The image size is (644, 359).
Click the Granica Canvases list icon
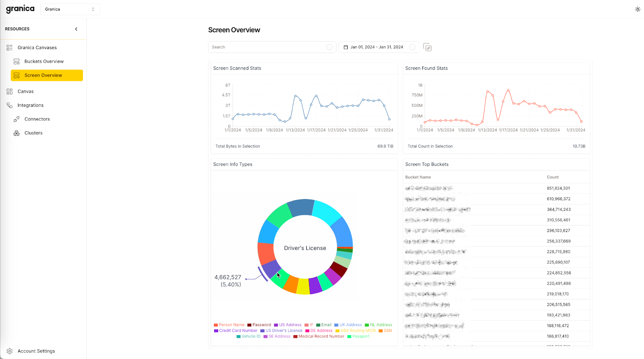[10, 48]
